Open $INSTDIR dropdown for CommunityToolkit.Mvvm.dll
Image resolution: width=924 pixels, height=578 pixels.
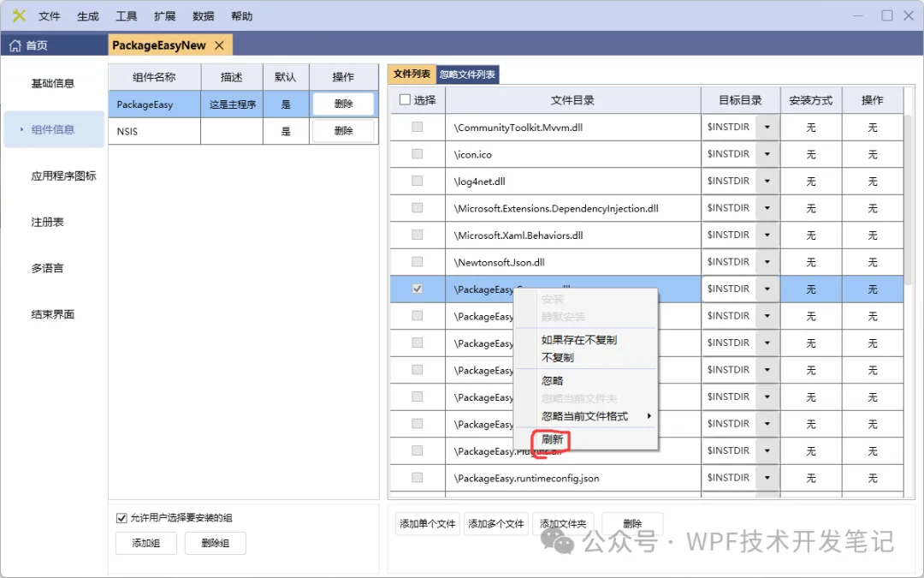pos(767,127)
